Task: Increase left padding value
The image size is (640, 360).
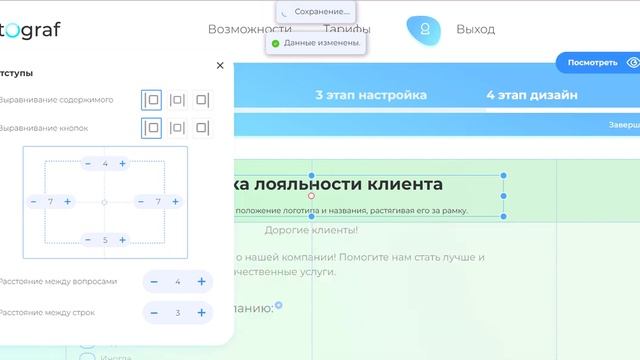Action: [67, 202]
